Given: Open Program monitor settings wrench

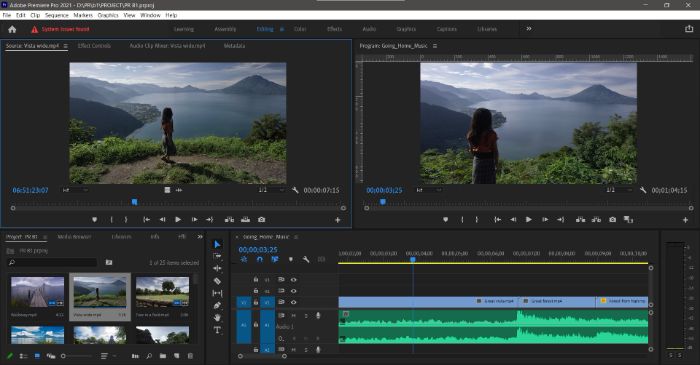Looking at the screenshot, I should coord(643,190).
